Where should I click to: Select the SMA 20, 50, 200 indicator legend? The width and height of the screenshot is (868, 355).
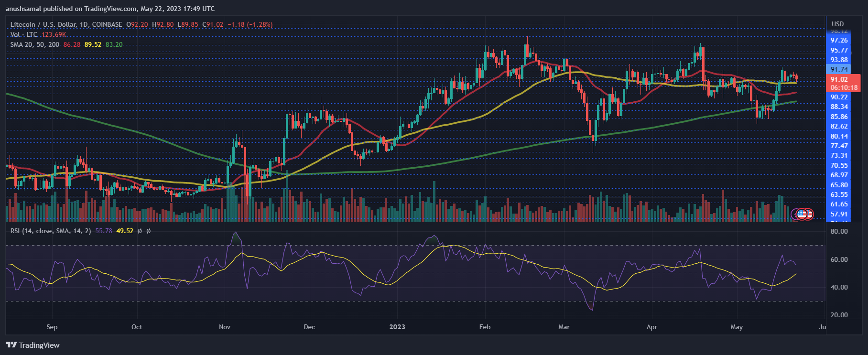click(35, 44)
